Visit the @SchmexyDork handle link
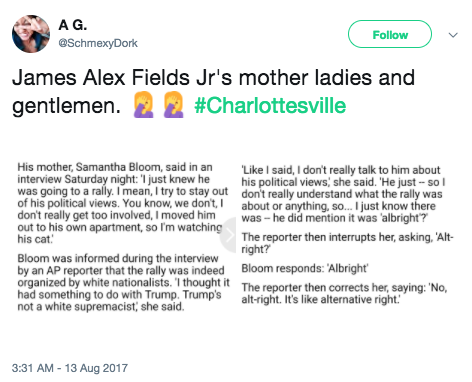Screen dimensions: 472x382 tap(98, 43)
